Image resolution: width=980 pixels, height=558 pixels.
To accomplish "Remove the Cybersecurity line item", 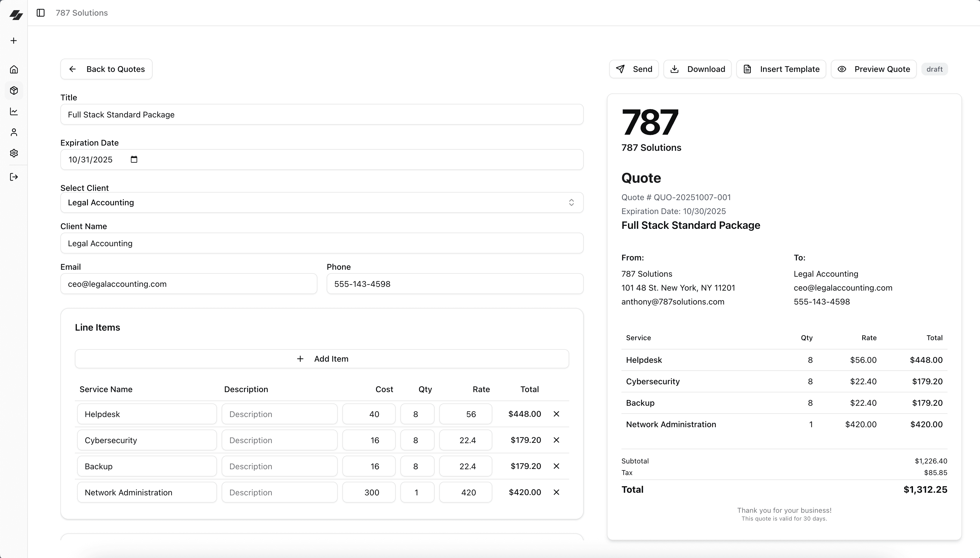I will [x=556, y=440].
